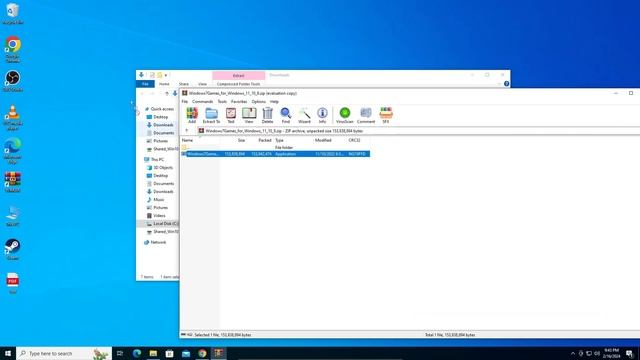Open the Home tab in Explorer ribbon
Screen dimensions: 640x360
(x=164, y=84)
